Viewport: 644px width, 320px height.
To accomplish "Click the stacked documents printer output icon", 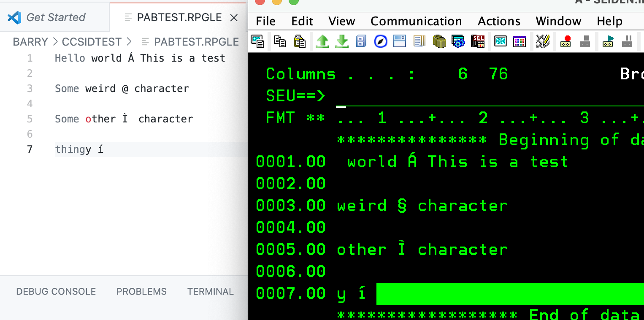I will pyautogui.click(x=419, y=41).
